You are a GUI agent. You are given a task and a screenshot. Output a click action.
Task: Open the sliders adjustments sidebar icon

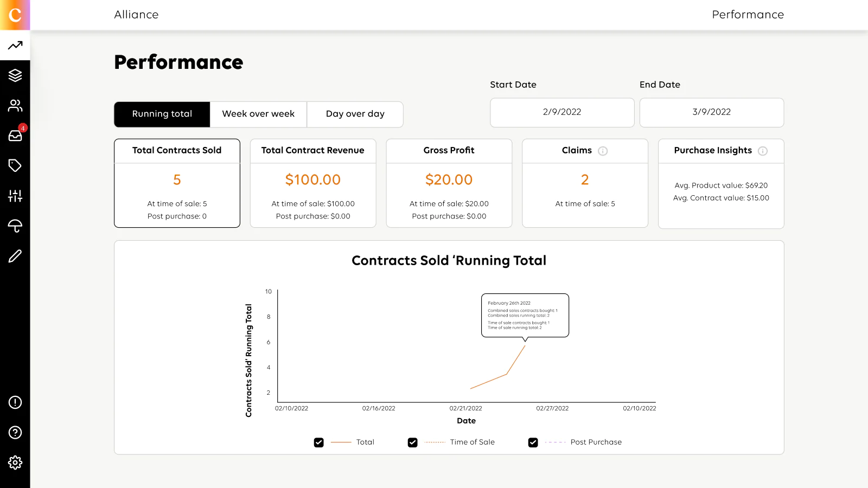(x=15, y=196)
